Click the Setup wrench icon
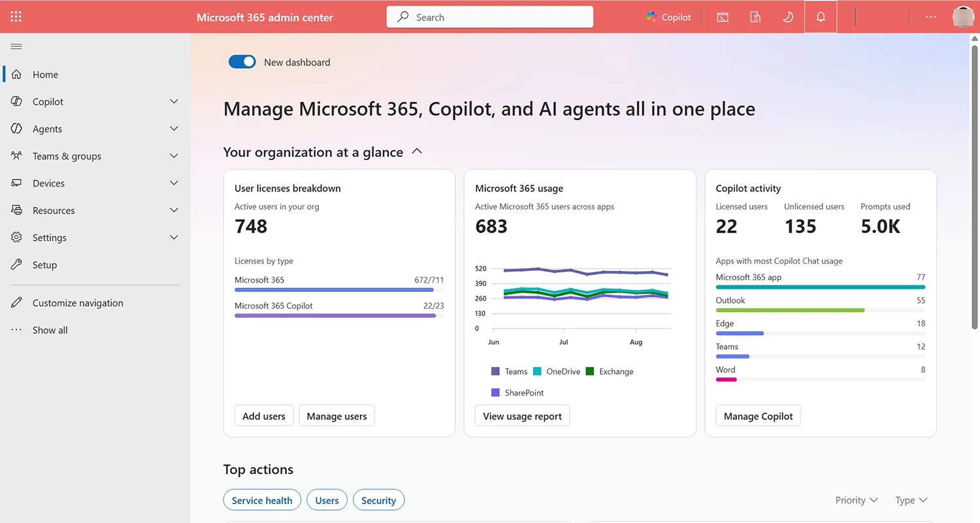Screen dimensions: 980x523 tap(17, 264)
